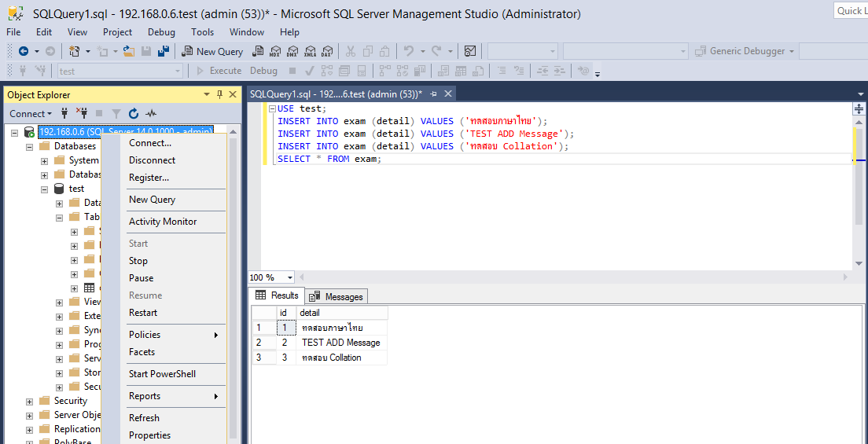
Task: Open a new MDX query
Action: [x=274, y=51]
